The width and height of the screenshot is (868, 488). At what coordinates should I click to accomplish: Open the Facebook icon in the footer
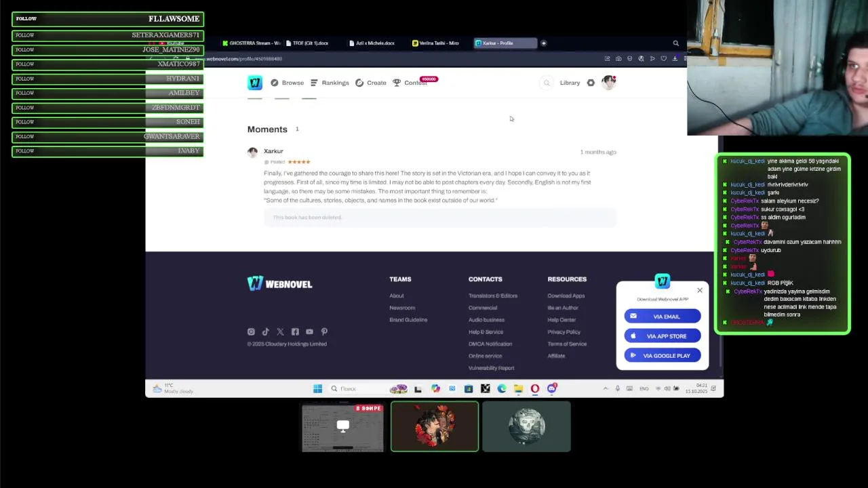[295, 331]
